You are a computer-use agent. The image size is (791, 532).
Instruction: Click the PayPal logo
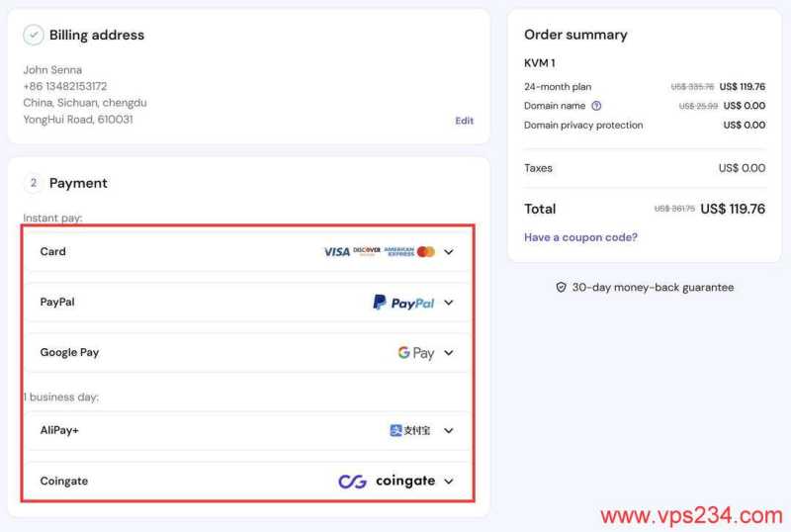point(403,303)
